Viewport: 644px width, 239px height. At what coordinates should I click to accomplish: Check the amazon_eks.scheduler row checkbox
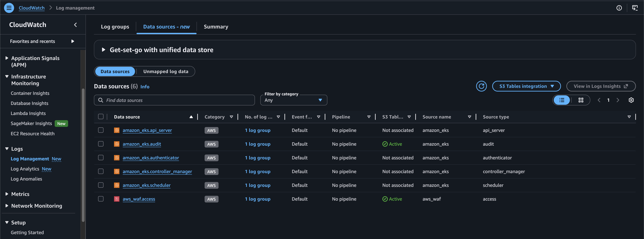tap(101, 185)
